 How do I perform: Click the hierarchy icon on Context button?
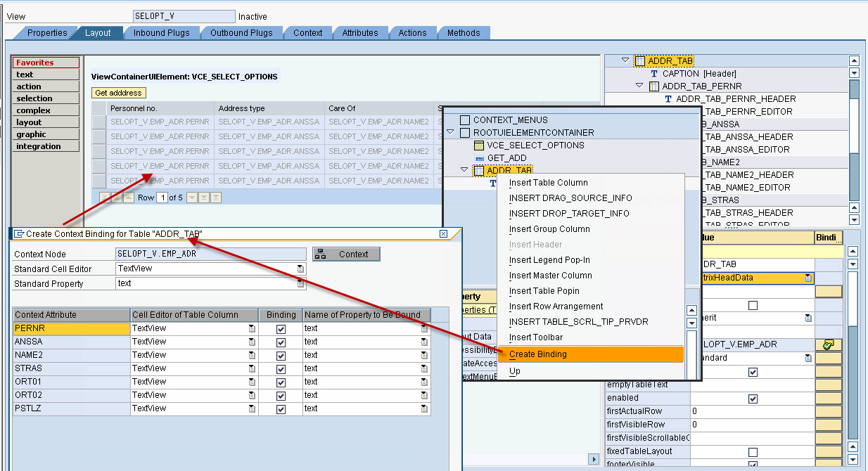(321, 254)
